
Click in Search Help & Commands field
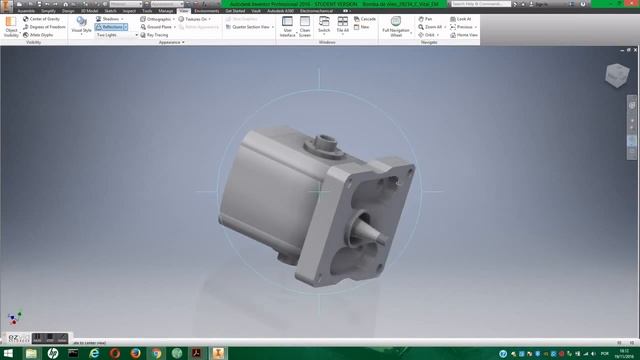[x=480, y=4]
